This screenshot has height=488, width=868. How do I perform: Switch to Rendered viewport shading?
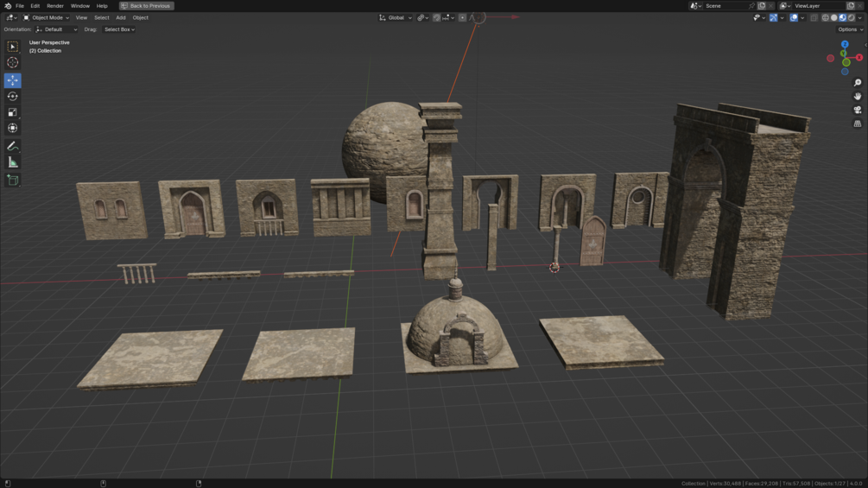pos(852,17)
